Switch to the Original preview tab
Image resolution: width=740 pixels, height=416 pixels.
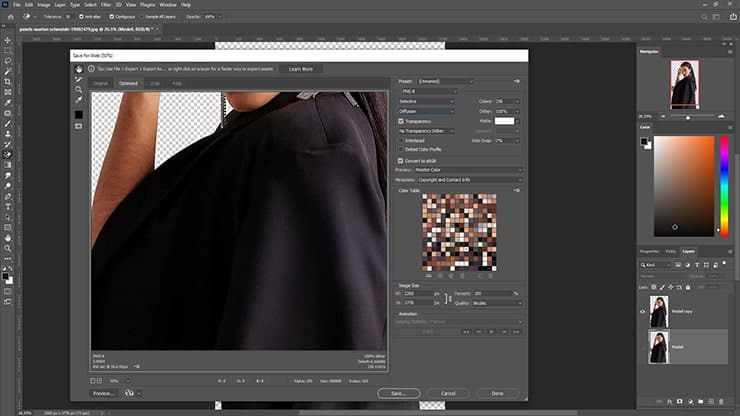pyautogui.click(x=100, y=83)
